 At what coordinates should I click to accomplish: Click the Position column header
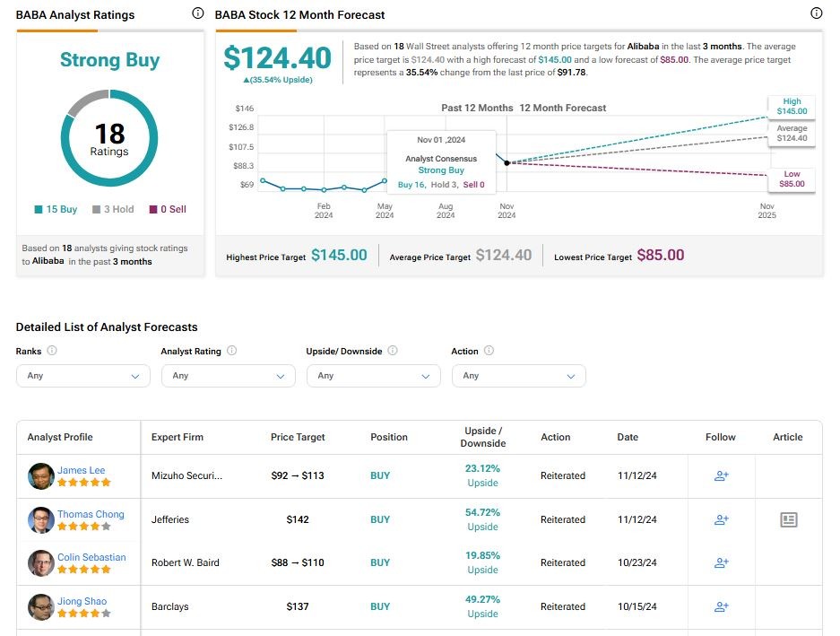pos(389,437)
